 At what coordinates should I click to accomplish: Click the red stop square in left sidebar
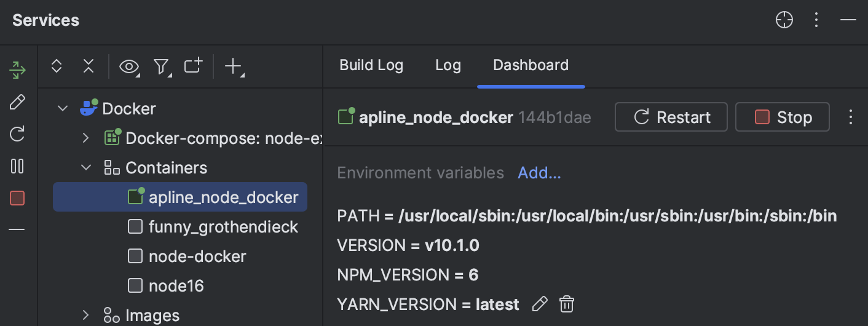[17, 198]
